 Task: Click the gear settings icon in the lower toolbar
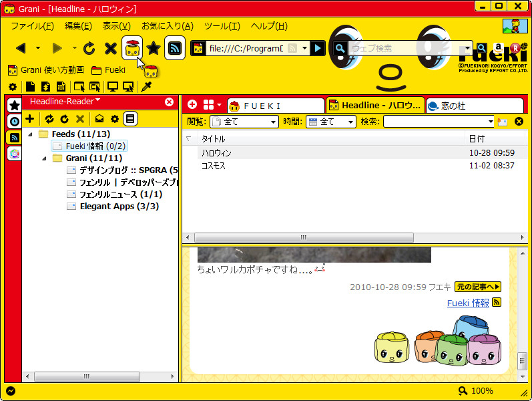click(x=13, y=87)
